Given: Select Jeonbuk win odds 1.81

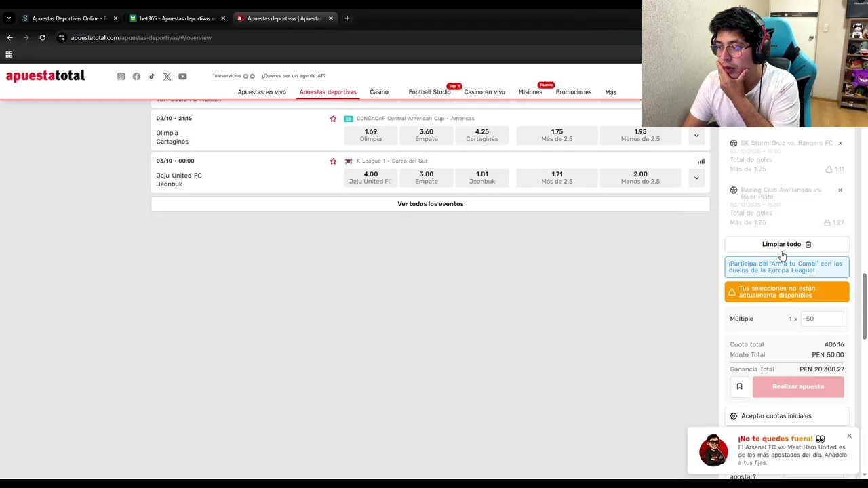Looking at the screenshot, I should click(482, 178).
